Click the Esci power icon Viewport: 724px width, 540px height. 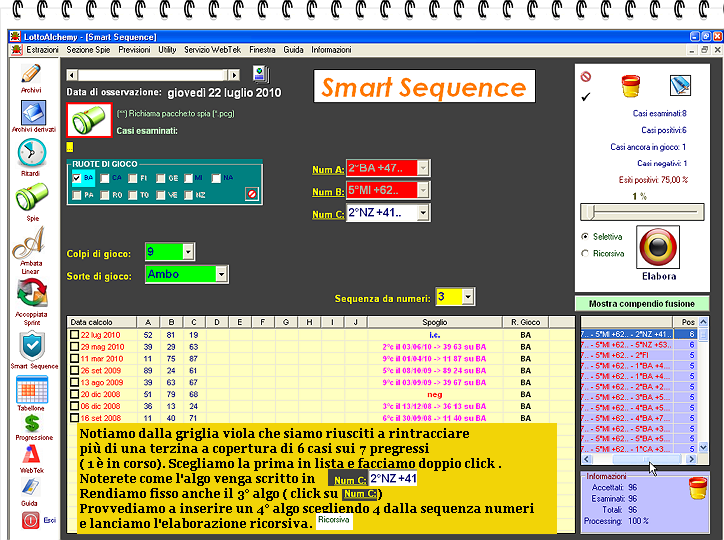tap(30, 520)
